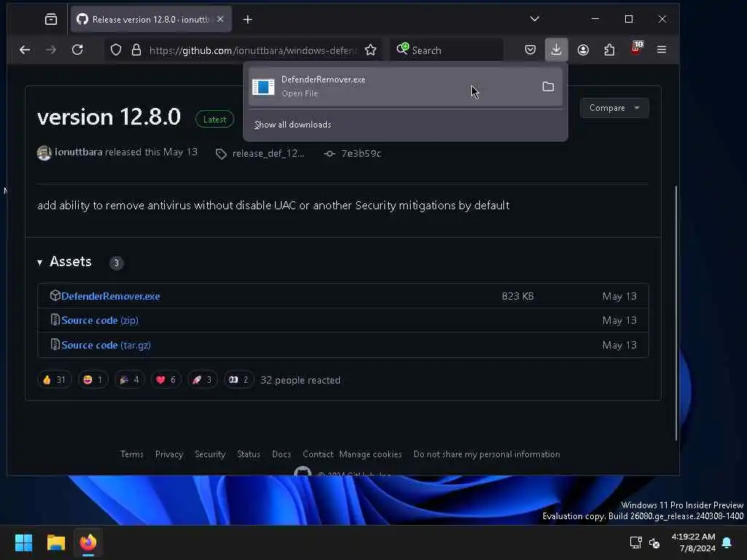
Task: Click rocket reaction with 3
Action: [203, 379]
